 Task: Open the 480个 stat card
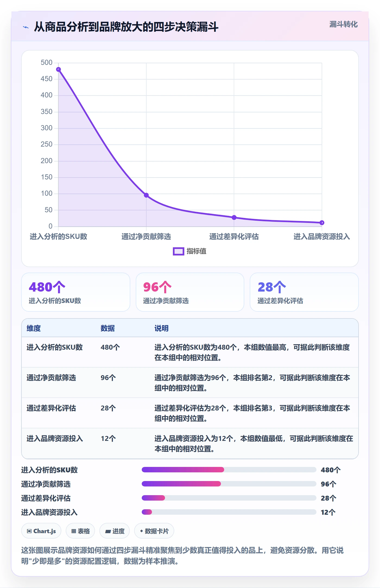76,292
